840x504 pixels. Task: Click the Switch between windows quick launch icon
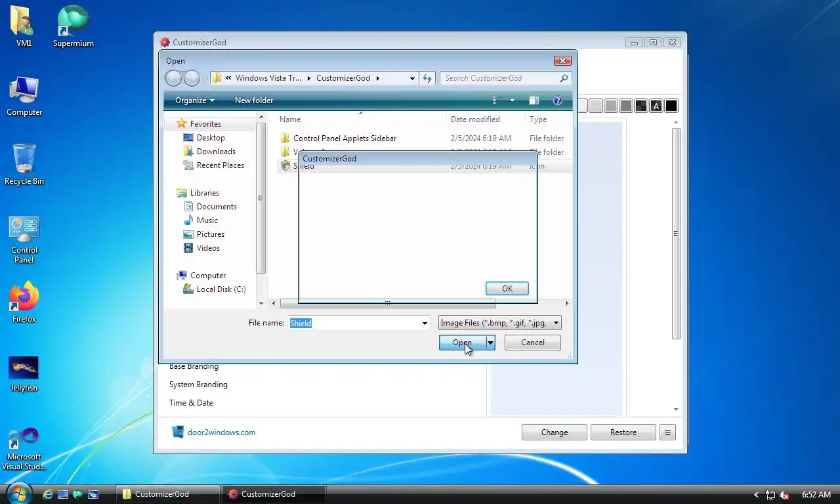[93, 494]
